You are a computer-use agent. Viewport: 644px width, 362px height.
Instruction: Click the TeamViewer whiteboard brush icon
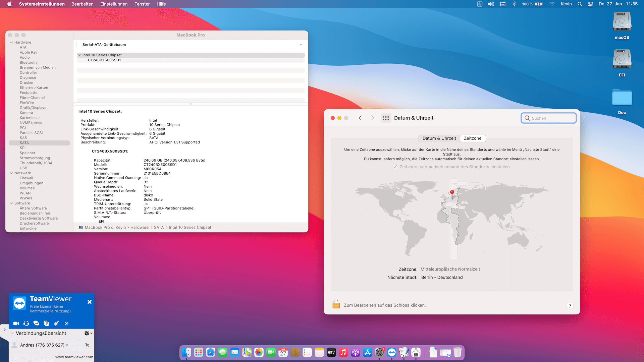(x=56, y=323)
